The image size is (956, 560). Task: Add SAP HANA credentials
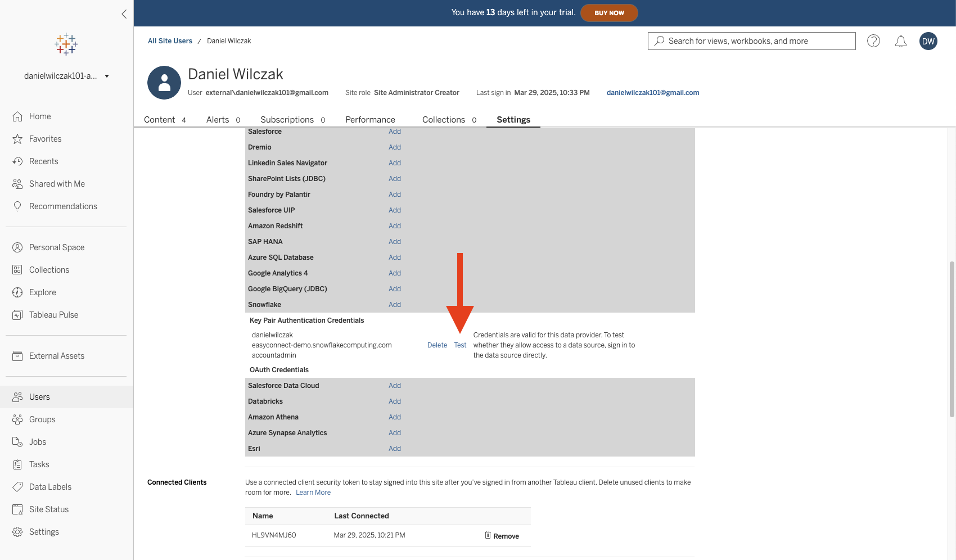(395, 242)
